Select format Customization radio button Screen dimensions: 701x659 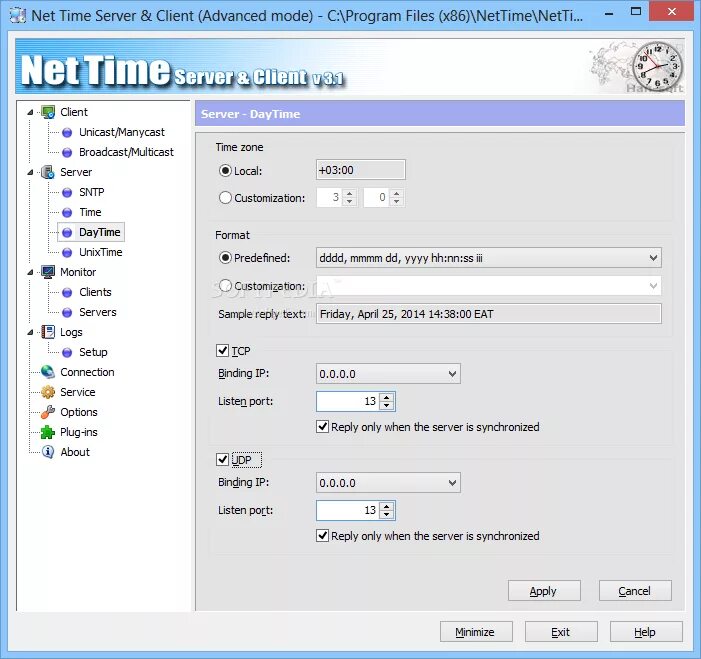tap(225, 285)
